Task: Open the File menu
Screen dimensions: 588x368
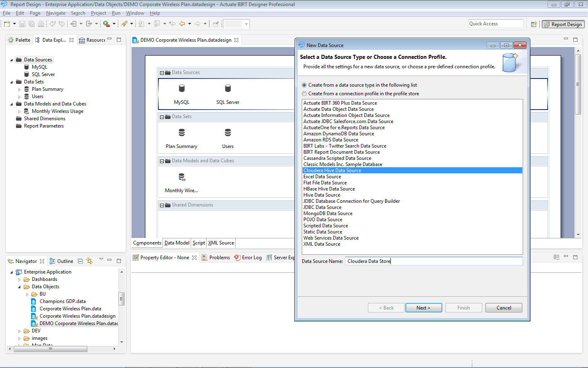Action: pos(7,13)
